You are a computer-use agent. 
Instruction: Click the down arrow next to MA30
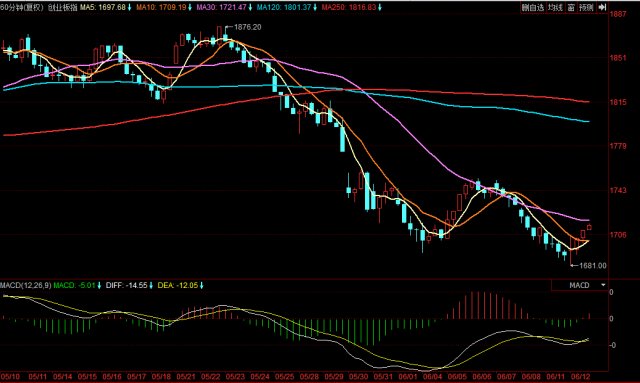250,7
